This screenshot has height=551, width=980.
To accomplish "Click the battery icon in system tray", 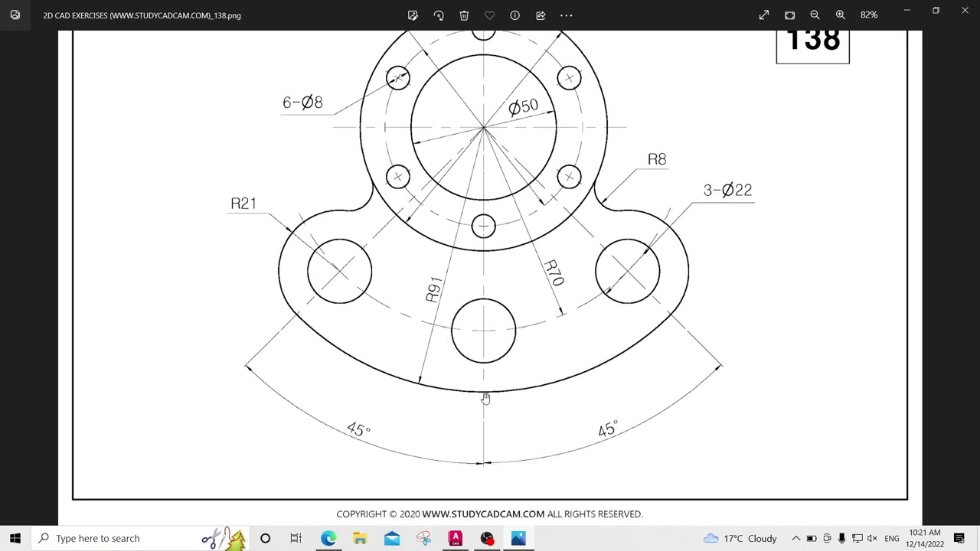I will [812, 538].
